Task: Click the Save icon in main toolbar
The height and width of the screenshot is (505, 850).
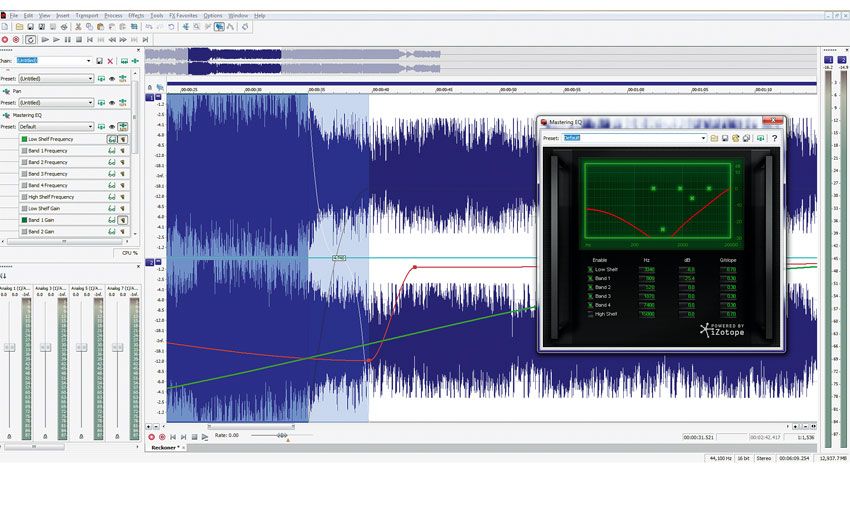Action: (x=30, y=27)
